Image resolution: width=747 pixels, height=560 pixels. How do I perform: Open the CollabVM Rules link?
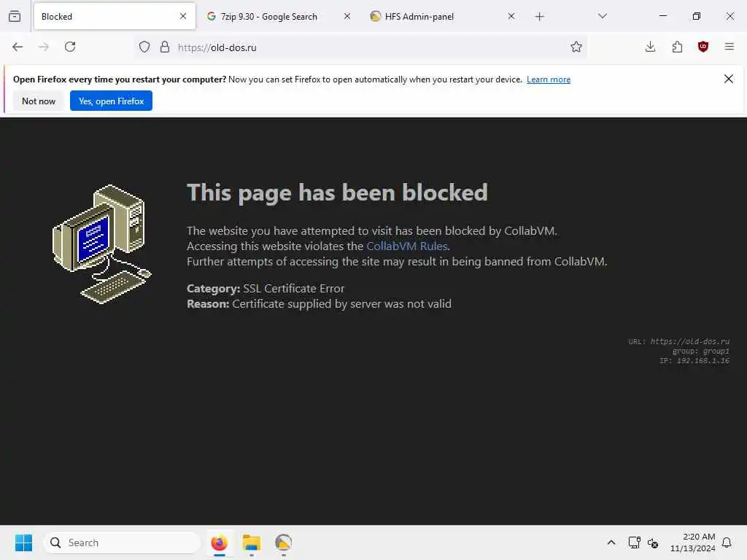[407, 246]
